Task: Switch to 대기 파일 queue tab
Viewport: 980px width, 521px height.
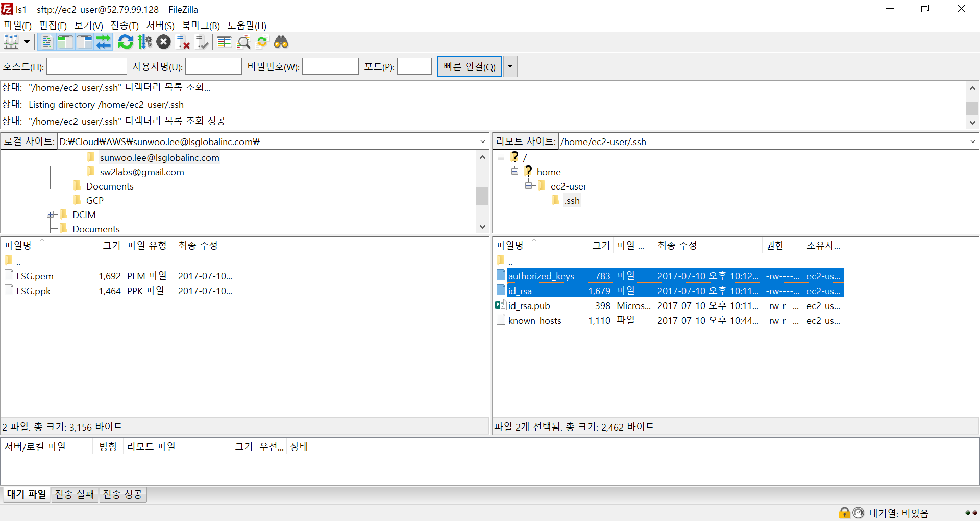Action: [27, 494]
